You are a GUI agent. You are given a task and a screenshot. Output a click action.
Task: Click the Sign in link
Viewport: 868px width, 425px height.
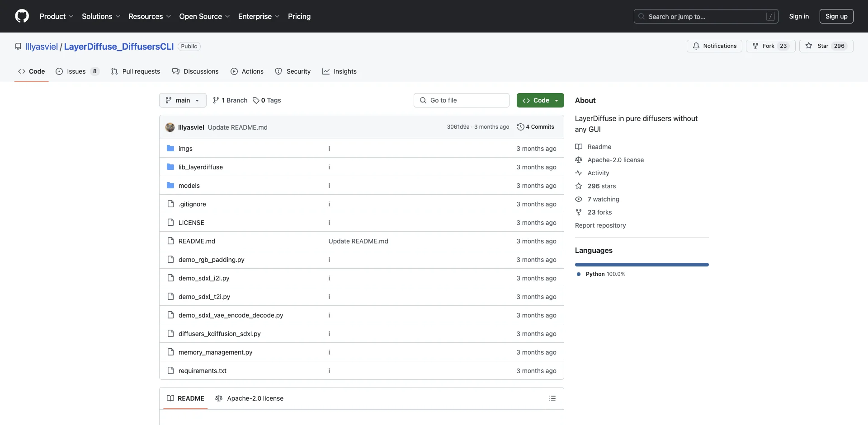point(799,16)
